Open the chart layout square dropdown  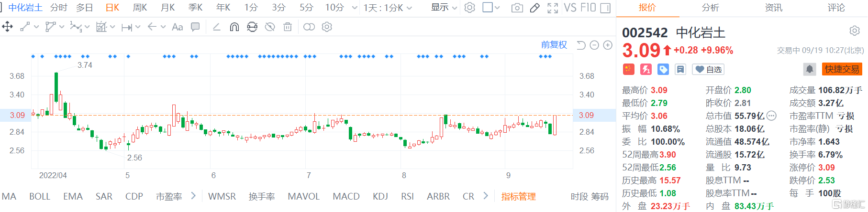491,8
